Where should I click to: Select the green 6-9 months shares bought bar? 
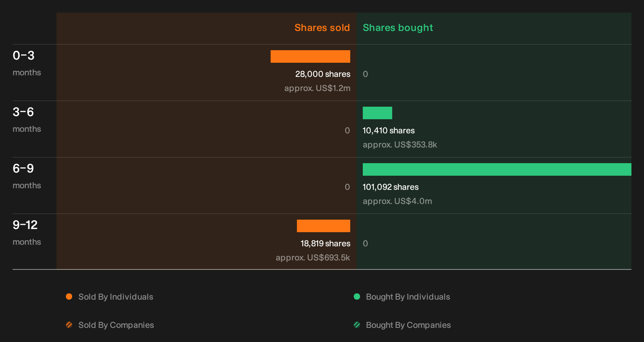[x=497, y=169]
